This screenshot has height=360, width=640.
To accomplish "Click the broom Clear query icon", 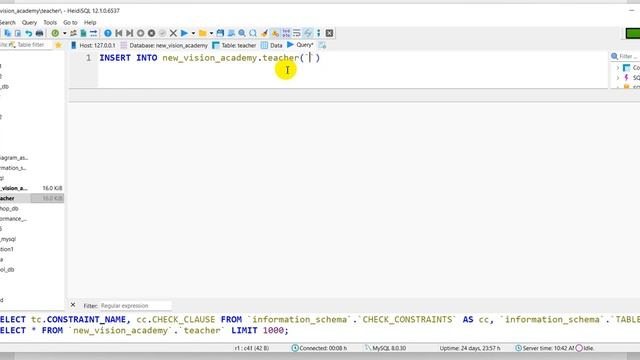I will (x=264, y=33).
